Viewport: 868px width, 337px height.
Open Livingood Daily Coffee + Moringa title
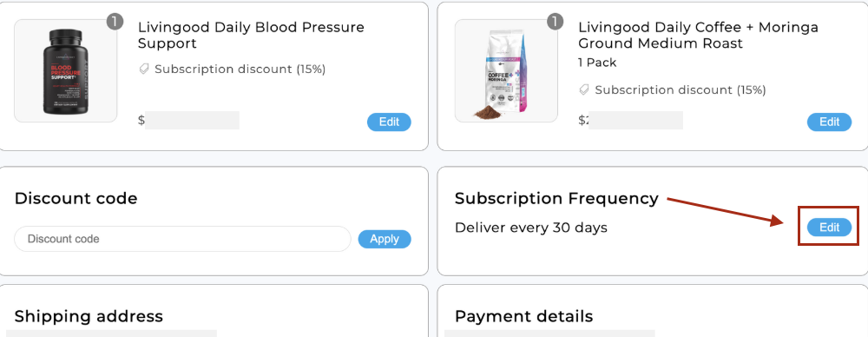coord(698,35)
